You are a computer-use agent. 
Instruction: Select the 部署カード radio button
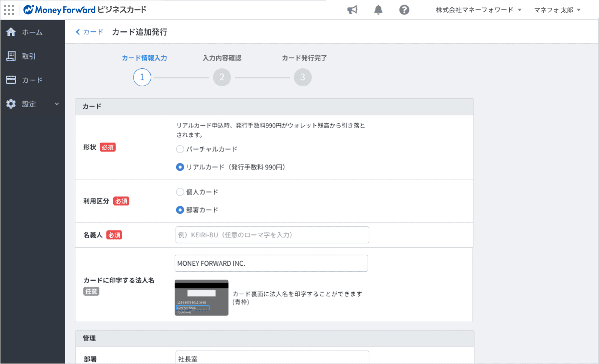coord(180,210)
